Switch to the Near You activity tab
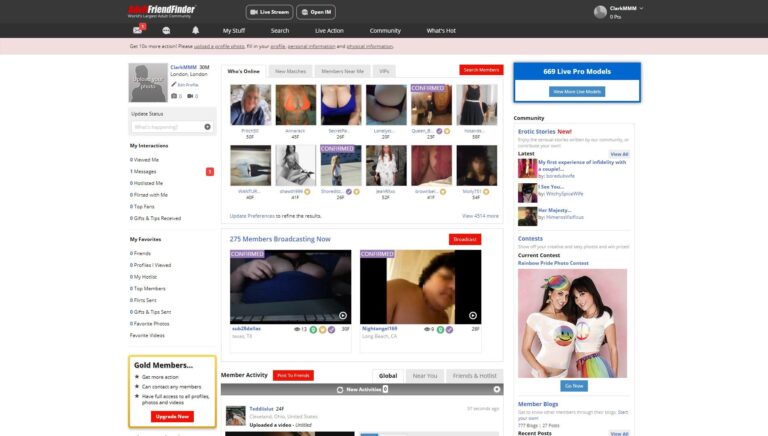The image size is (768, 436). pyautogui.click(x=425, y=376)
